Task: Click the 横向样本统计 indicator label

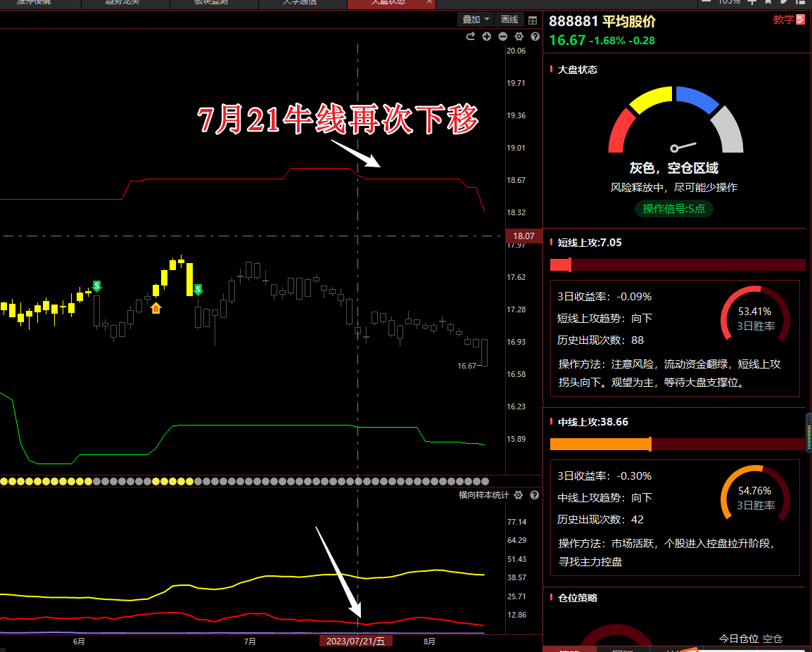Action: (x=483, y=495)
